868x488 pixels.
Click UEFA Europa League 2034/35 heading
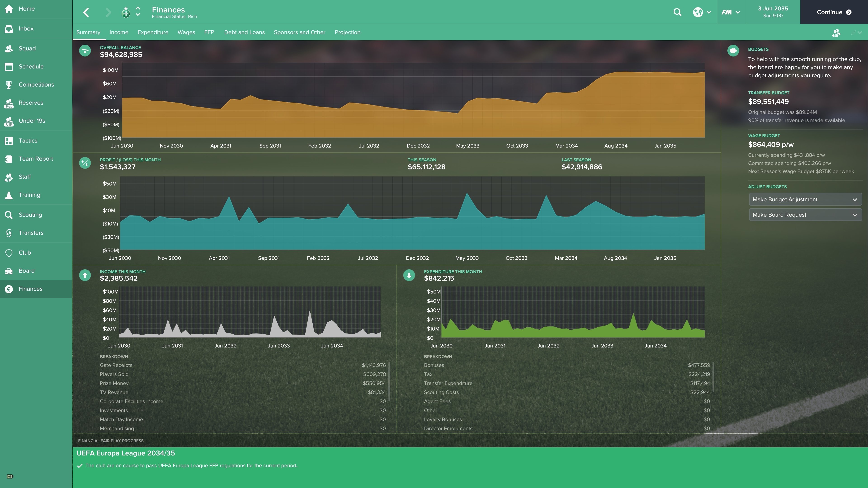pos(126,453)
